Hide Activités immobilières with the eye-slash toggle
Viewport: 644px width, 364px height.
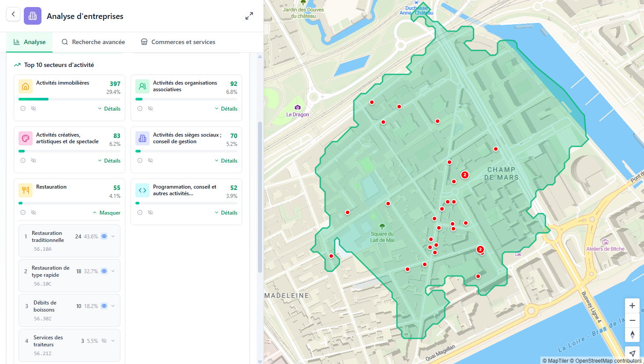click(34, 108)
